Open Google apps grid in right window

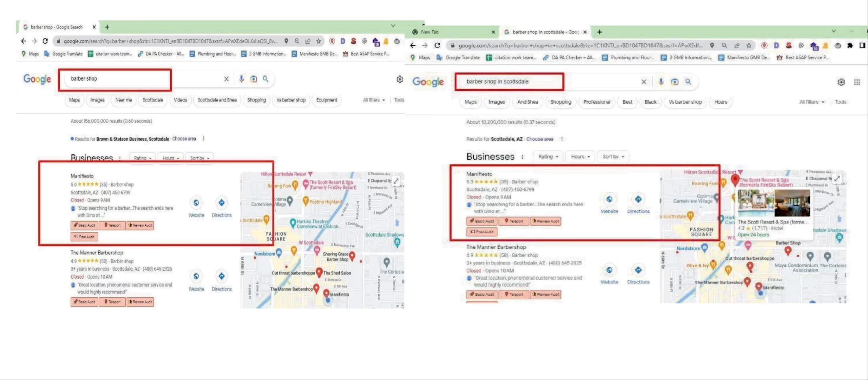[x=857, y=82]
